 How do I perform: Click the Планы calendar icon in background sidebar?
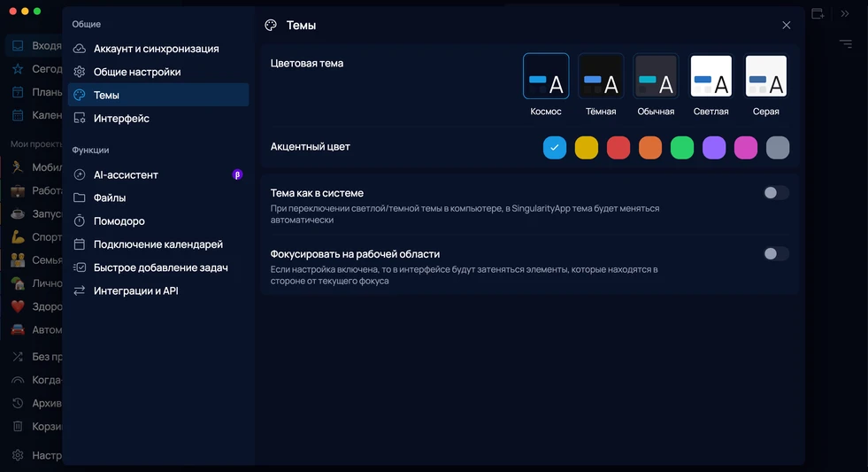tap(18, 92)
